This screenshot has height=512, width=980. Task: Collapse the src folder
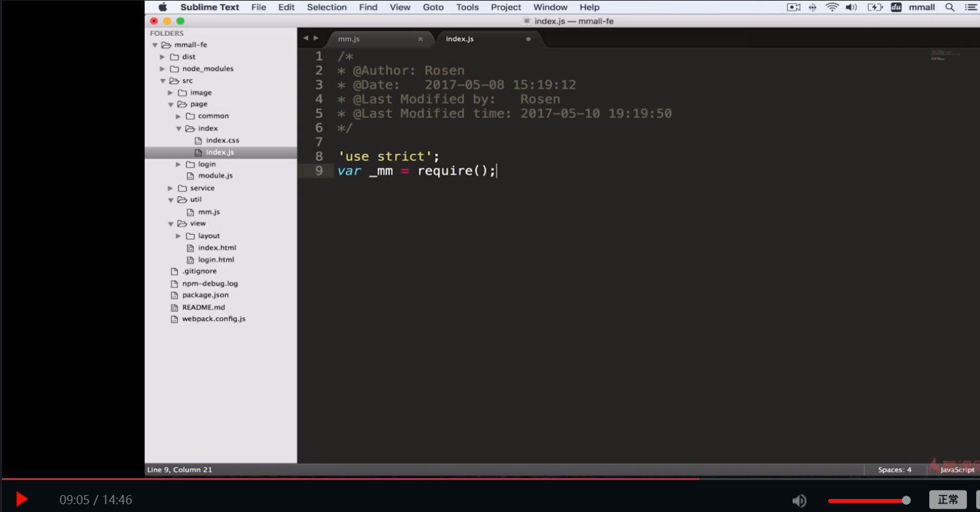tap(163, 81)
